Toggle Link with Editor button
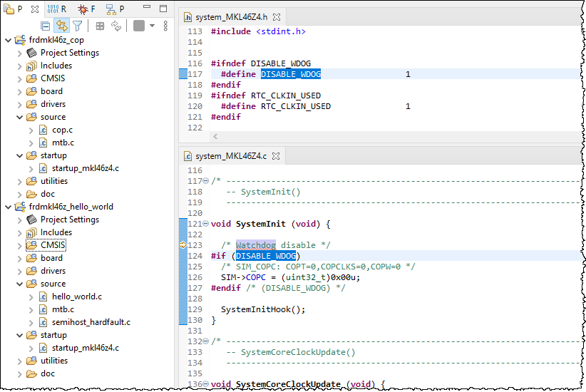The height and width of the screenshot is (392, 586). pyautogui.click(x=61, y=26)
